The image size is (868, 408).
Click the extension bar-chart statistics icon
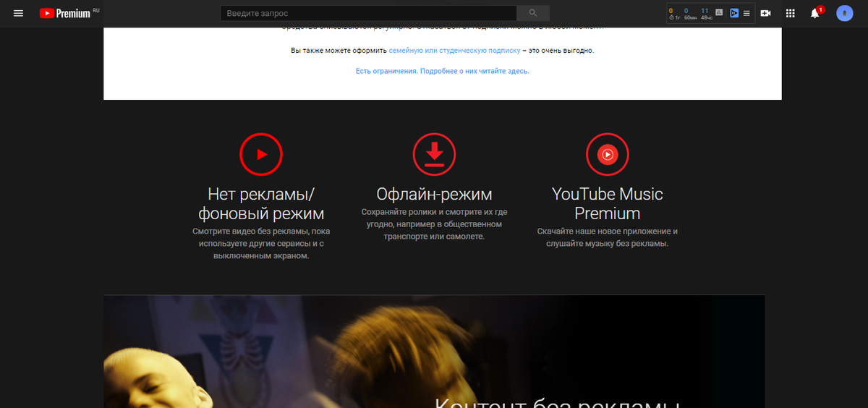(719, 13)
